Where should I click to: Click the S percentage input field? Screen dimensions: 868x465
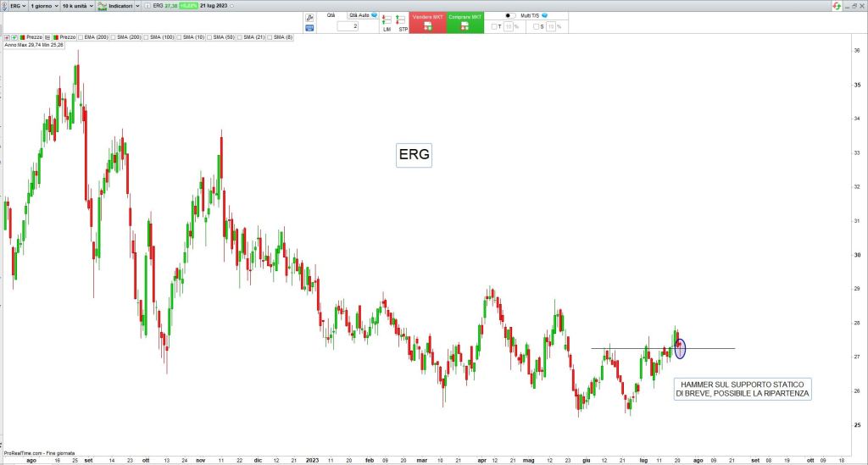(x=551, y=26)
